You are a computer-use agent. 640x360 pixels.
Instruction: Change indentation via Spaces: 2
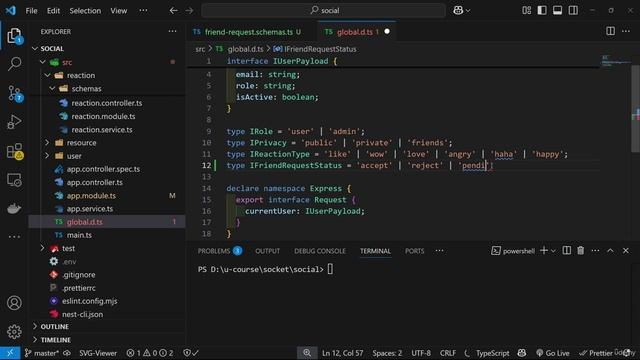point(387,353)
